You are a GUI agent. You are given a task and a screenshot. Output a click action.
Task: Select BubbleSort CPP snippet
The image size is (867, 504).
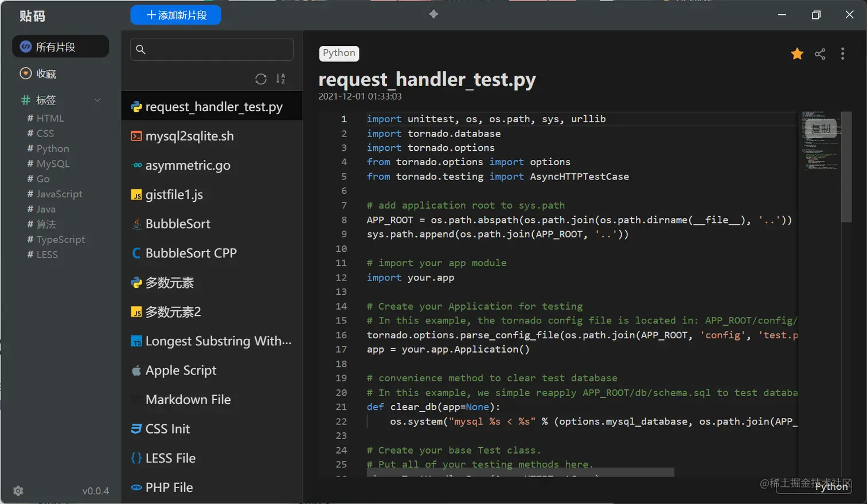pos(212,253)
